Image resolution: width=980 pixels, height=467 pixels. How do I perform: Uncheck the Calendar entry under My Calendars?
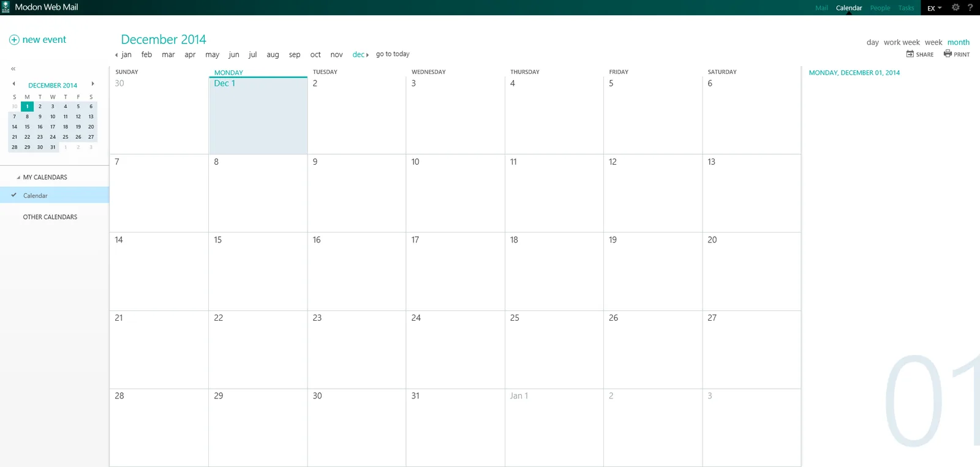point(13,195)
